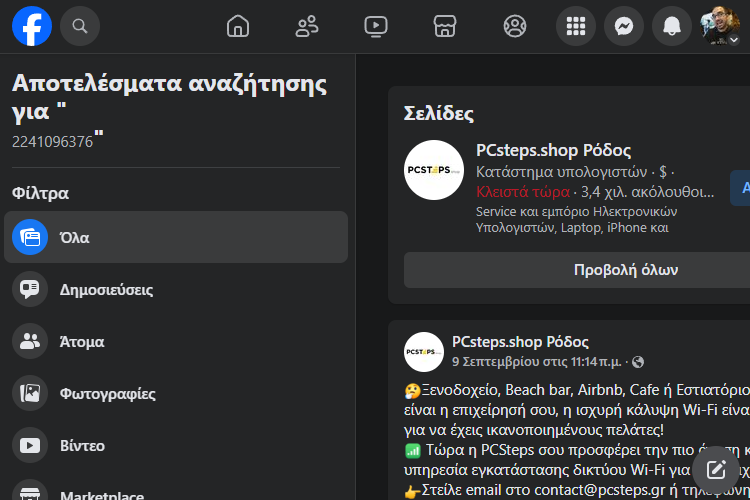
Task: Open the post author PCsteps.shop Ρόδος link
Action: tap(520, 342)
